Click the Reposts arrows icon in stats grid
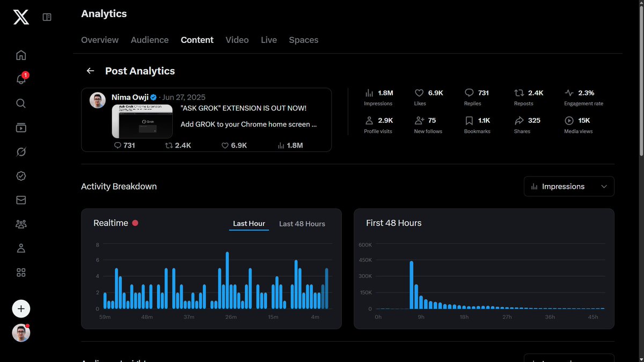The image size is (644, 362). 519,93
